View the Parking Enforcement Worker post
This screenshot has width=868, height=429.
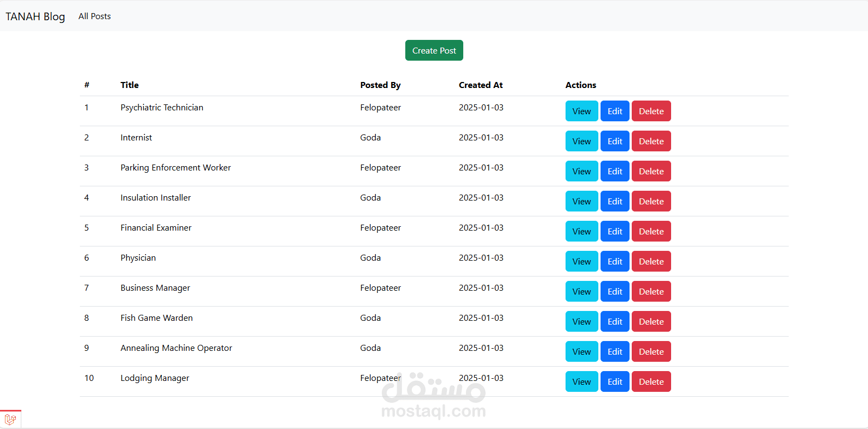[581, 171]
